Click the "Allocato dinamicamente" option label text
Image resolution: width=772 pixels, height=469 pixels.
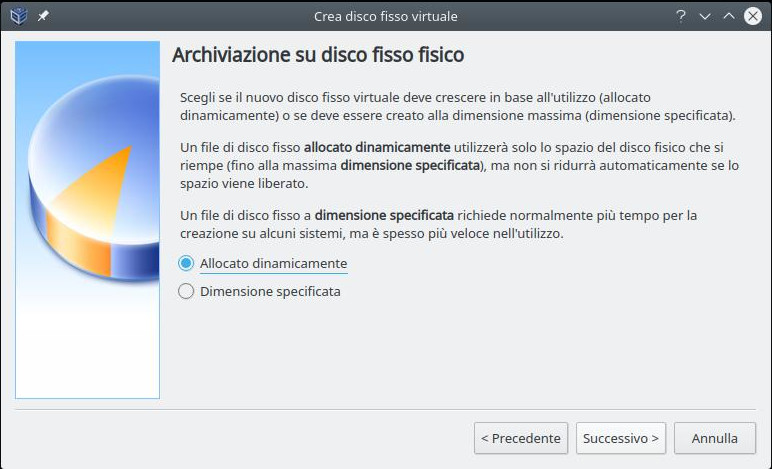273,263
